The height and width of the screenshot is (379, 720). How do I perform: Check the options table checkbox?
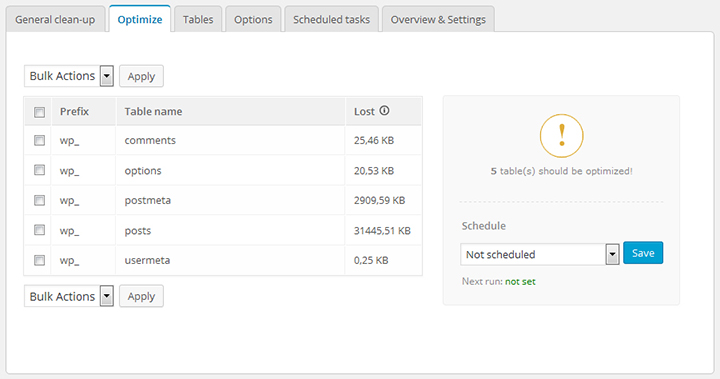[39, 170]
